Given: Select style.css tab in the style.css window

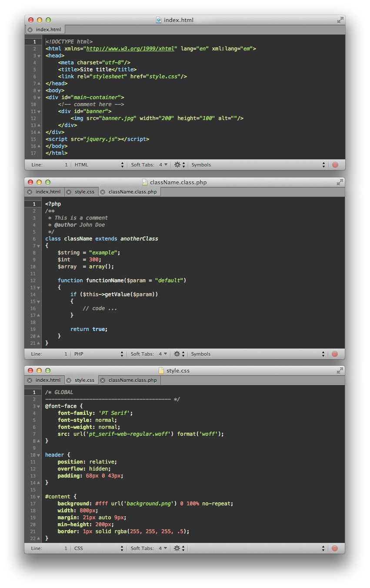Looking at the screenshot, I should pyautogui.click(x=81, y=380).
